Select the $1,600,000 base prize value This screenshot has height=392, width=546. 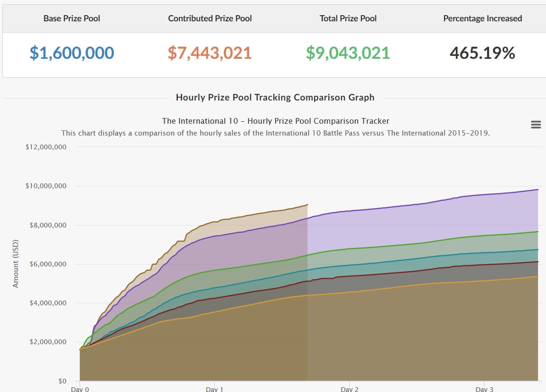coord(72,53)
